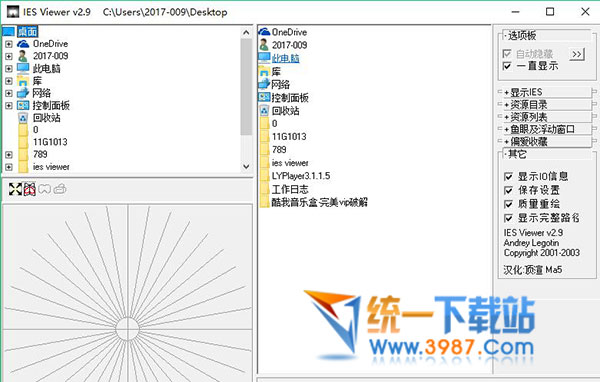Screen dimensions: 600x382
Task: Click the LYPlayer3.1.1.5 folder icon in the file list
Action: click(x=264, y=176)
